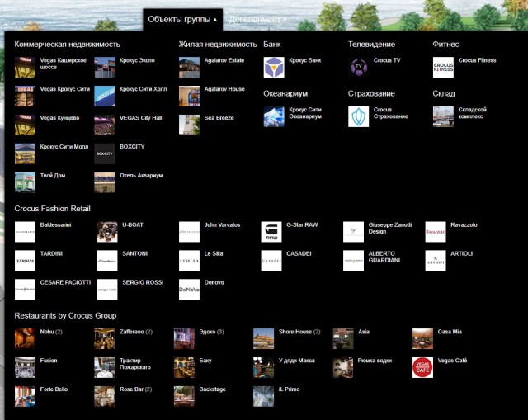
Task: Click the Крокус Банк logo icon
Action: (x=274, y=68)
